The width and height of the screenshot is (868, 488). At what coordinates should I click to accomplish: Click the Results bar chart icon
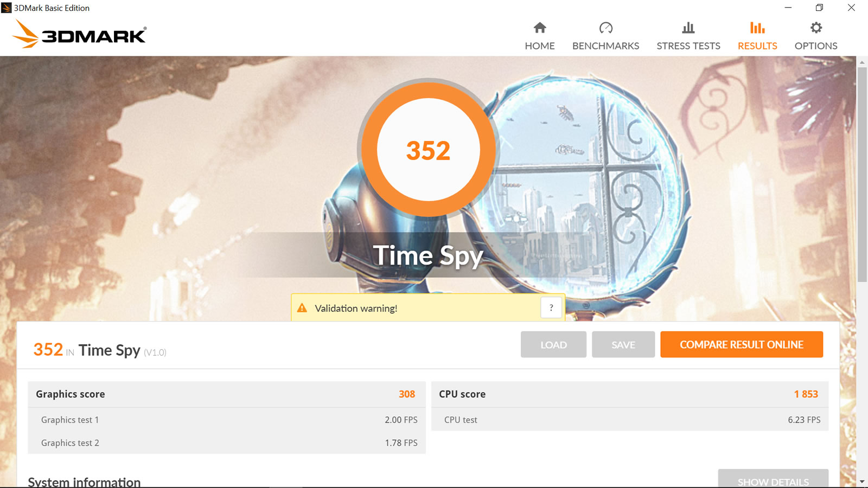[x=757, y=28]
